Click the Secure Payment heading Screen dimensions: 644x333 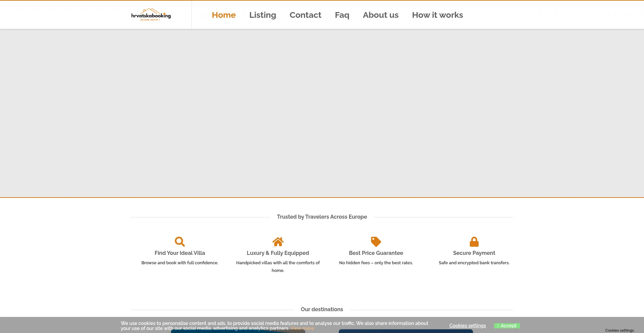(x=474, y=253)
